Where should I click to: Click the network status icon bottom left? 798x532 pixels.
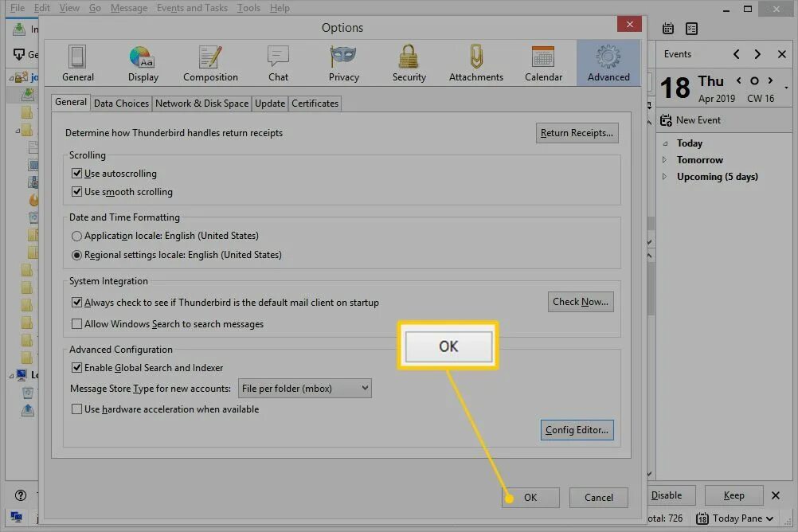(x=16, y=517)
